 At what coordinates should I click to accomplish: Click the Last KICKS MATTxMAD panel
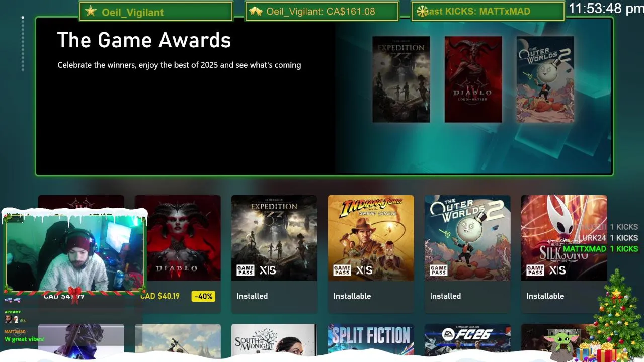tap(488, 12)
